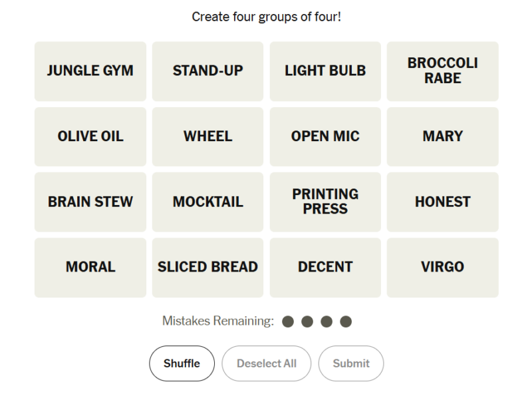The image size is (532, 396).
Task: Choose the VIRGO tile
Action: pyautogui.click(x=442, y=267)
